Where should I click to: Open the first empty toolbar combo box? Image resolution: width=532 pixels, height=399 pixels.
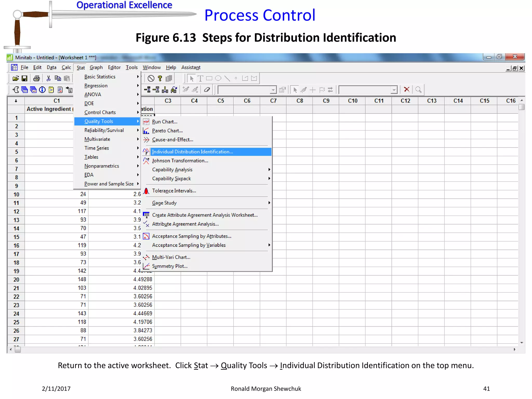tap(273, 90)
